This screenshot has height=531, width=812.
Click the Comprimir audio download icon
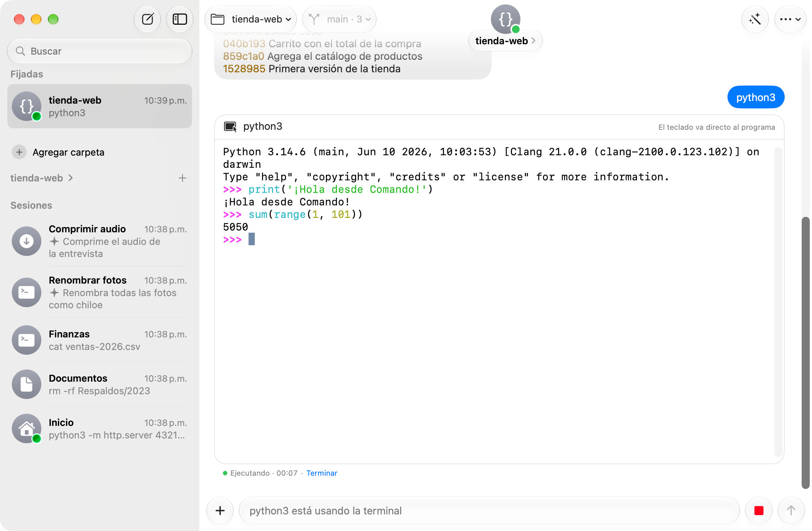[x=27, y=241]
